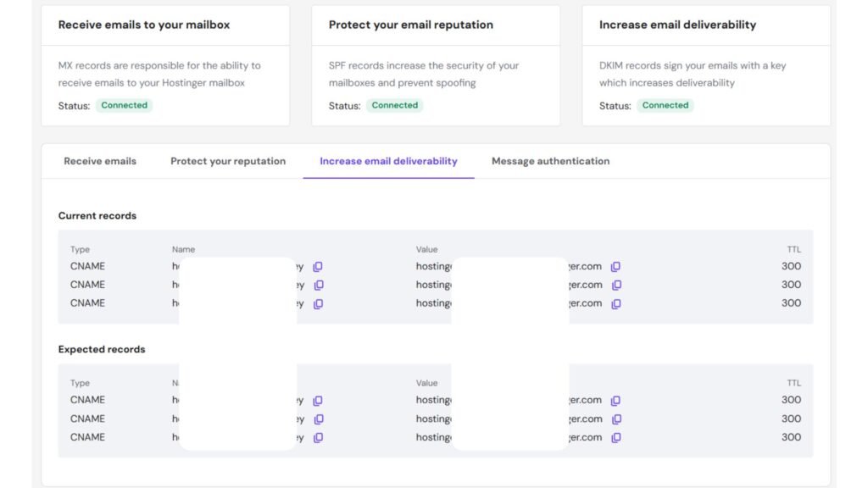The image size is (868, 488).
Task: Copy the first CNAME name in Current records
Action: tap(318, 266)
